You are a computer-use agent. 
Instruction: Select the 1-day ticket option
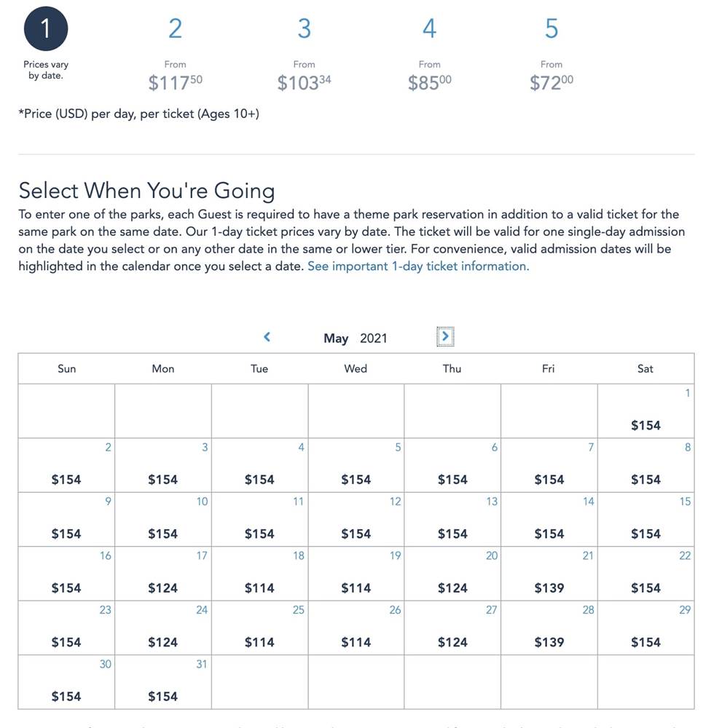(46, 29)
